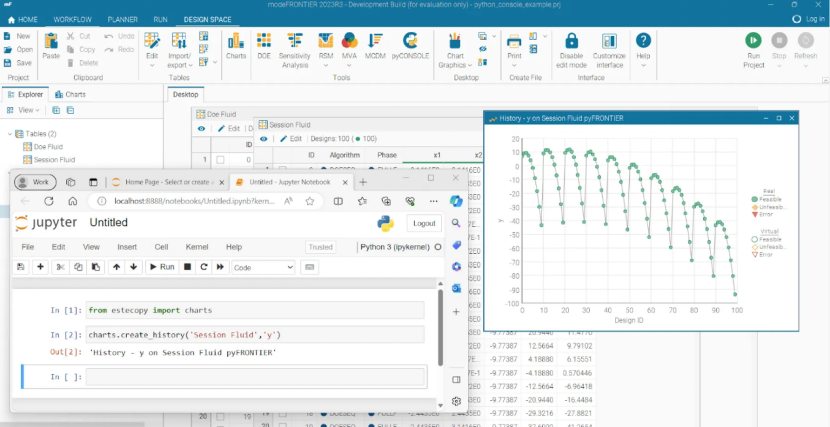830x427 pixels.
Task: Click Log in at top right
Action: click(809, 19)
